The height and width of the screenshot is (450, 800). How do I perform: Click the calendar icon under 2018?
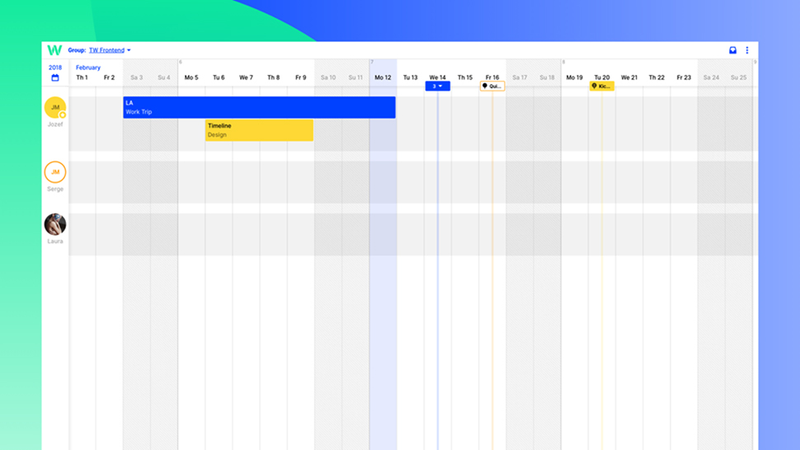[55, 78]
